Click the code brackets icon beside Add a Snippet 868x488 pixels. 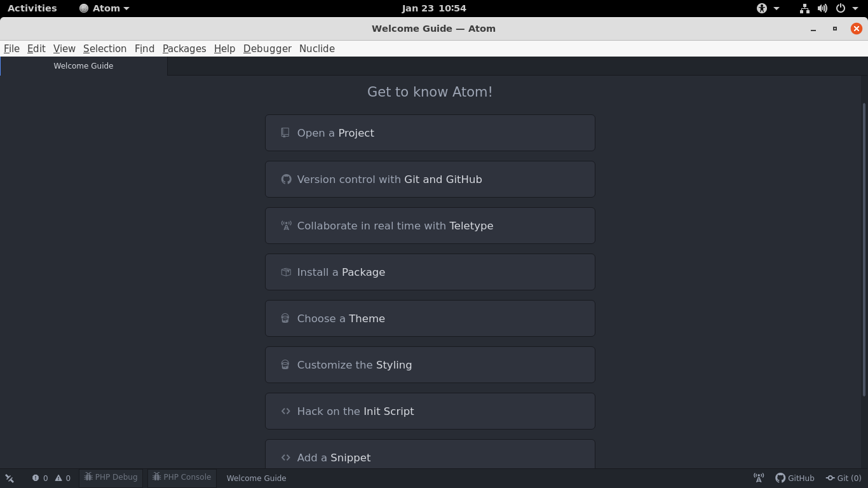(286, 457)
